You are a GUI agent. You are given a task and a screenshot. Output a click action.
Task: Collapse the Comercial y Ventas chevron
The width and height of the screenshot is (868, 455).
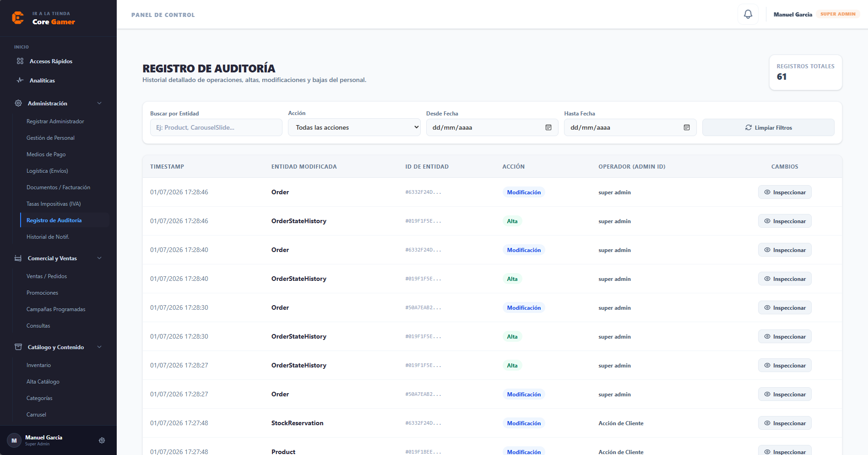pos(99,258)
